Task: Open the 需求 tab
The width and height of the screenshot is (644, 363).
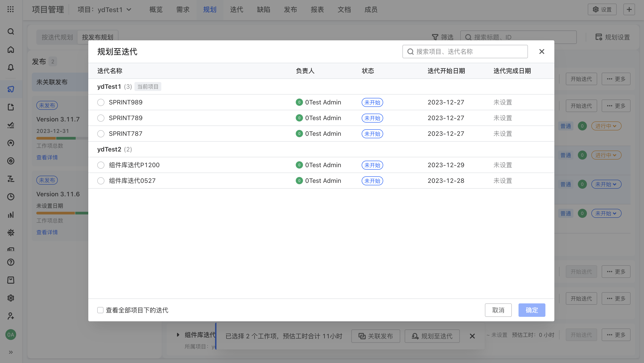Action: [183, 10]
